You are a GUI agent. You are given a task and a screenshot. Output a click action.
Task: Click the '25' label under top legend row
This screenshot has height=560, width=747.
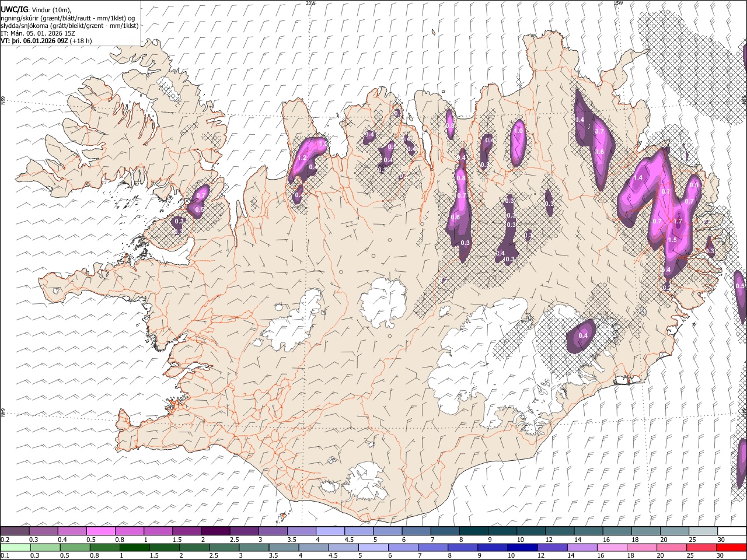tap(692, 540)
